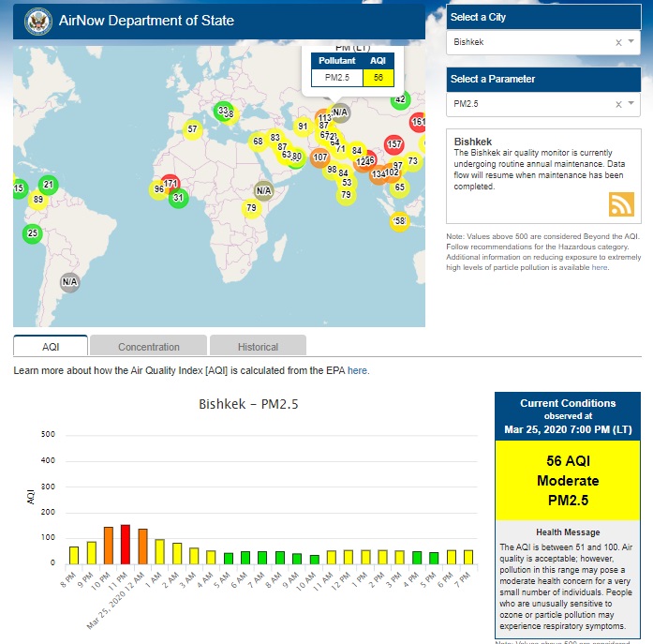Viewport: 653px width, 644px height.
Task: Click the green 31 AQI map marker
Action: click(x=178, y=198)
